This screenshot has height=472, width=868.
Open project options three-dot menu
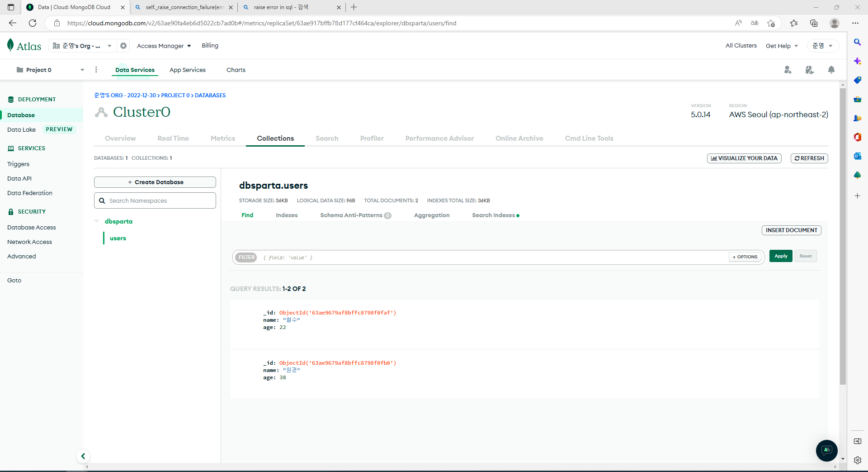tap(96, 70)
